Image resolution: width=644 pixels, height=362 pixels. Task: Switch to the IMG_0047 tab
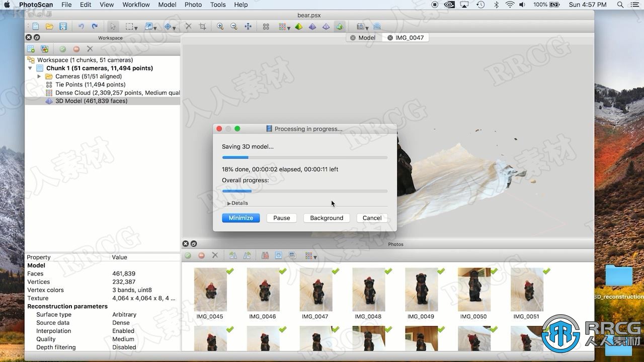click(406, 38)
